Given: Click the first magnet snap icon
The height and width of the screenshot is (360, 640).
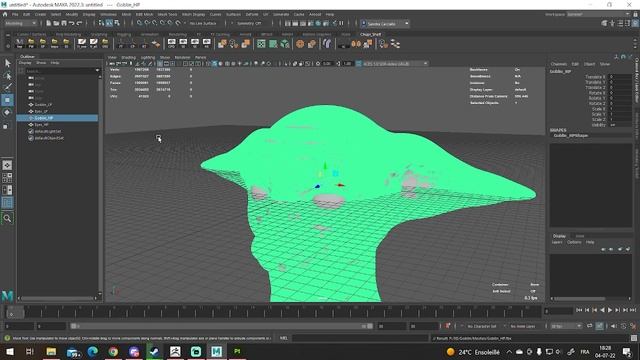Looking at the screenshot, I should coord(140,24).
